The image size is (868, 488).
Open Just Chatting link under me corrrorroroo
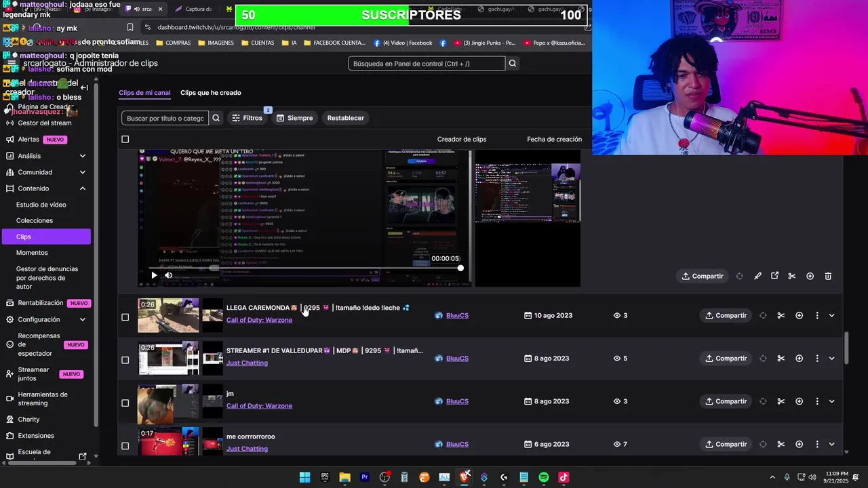pos(247,449)
